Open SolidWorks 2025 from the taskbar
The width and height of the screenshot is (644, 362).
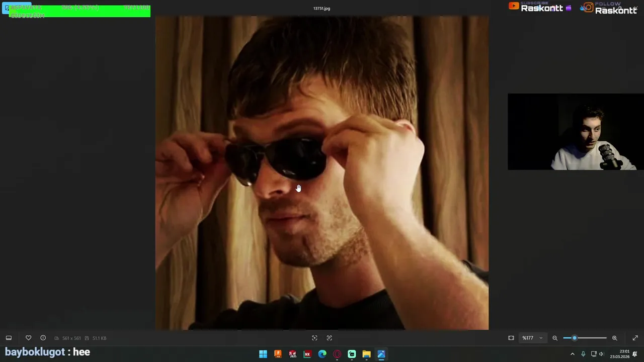292,354
